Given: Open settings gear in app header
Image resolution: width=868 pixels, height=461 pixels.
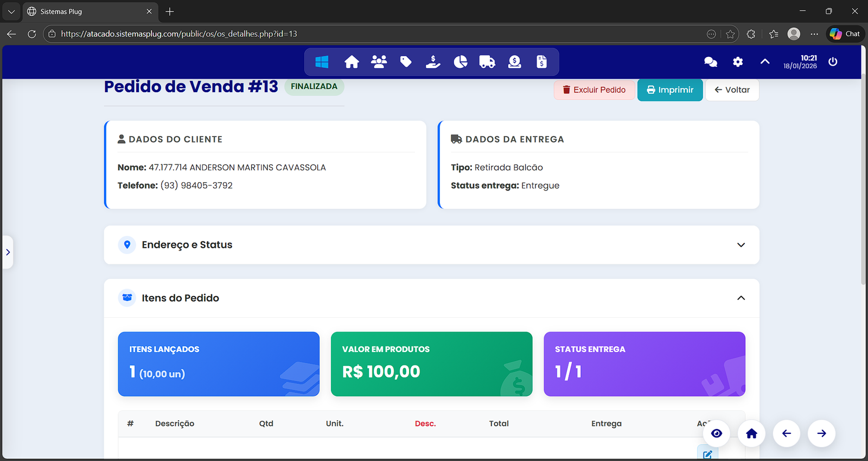Looking at the screenshot, I should coord(738,62).
